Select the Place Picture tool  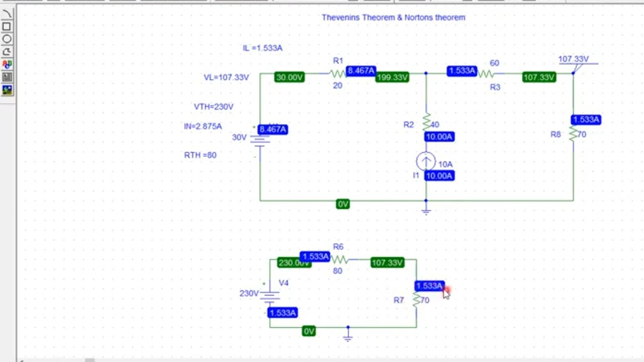[x=7, y=90]
